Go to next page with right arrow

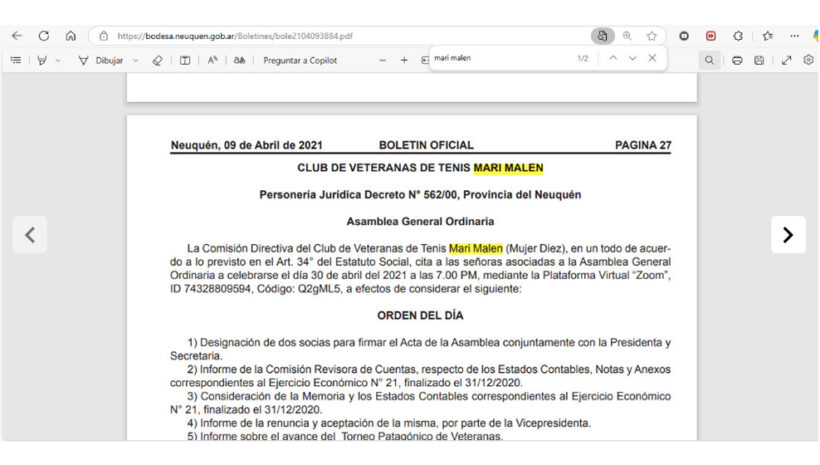[x=788, y=235]
